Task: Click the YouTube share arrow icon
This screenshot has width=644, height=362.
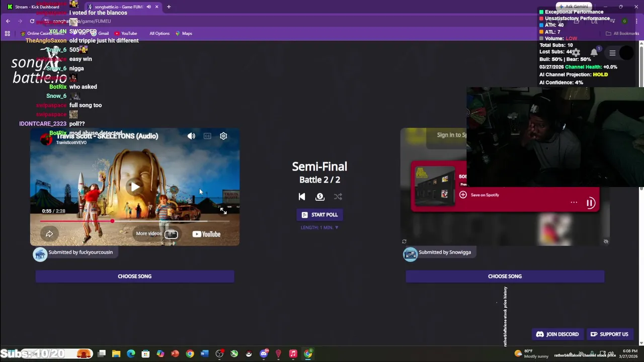Action: click(x=49, y=234)
